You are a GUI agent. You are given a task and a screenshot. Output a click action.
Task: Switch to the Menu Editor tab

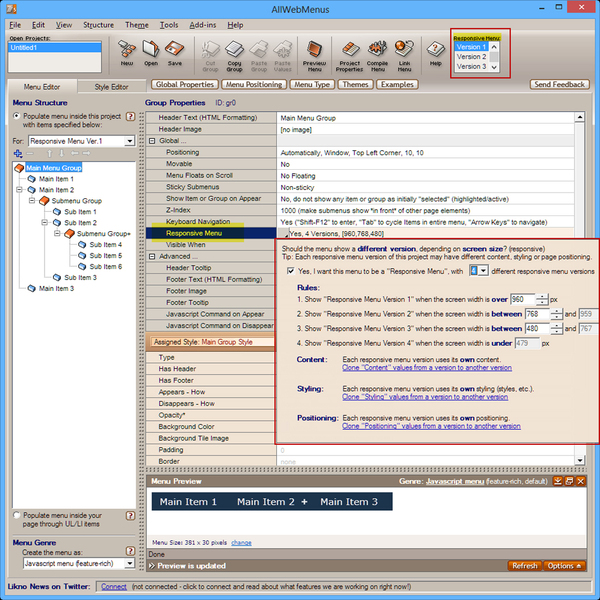[x=42, y=87]
